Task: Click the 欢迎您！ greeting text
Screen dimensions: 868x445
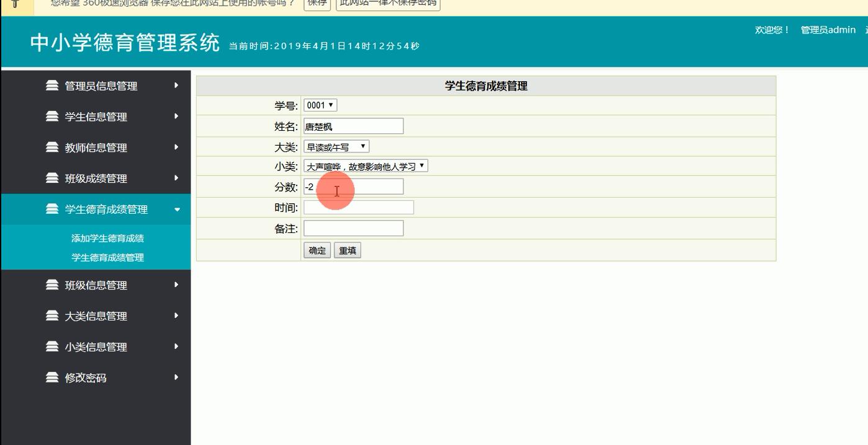Action: pyautogui.click(x=772, y=30)
